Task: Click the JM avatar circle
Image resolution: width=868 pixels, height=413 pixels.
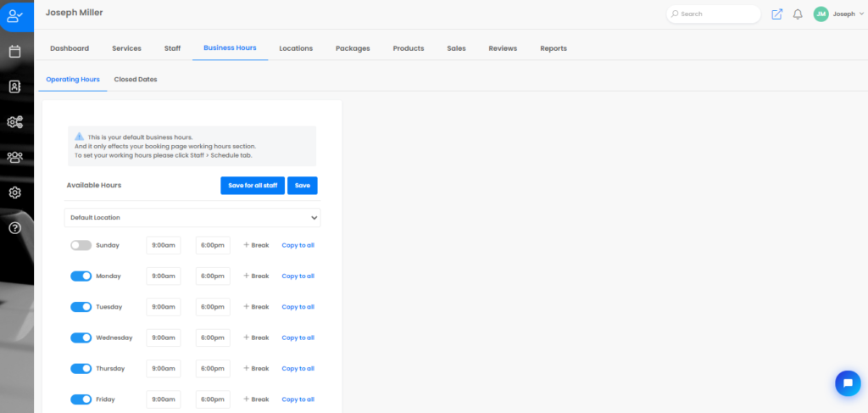Action: [821, 14]
